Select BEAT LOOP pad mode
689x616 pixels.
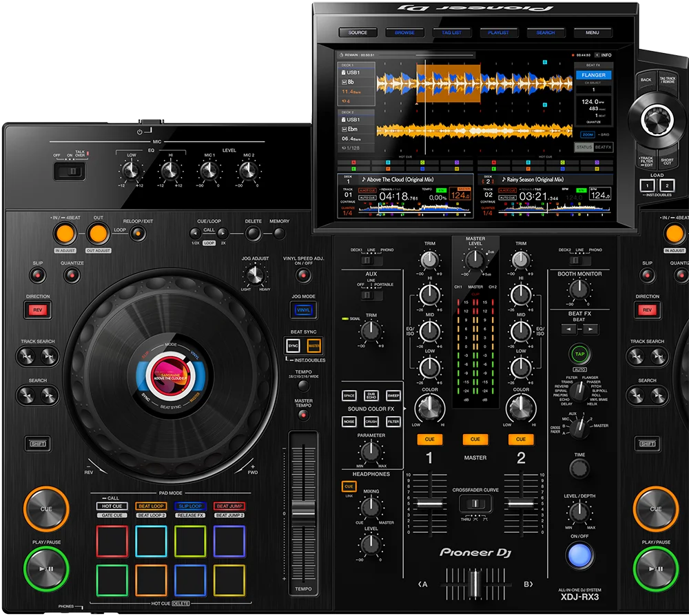coord(151,506)
